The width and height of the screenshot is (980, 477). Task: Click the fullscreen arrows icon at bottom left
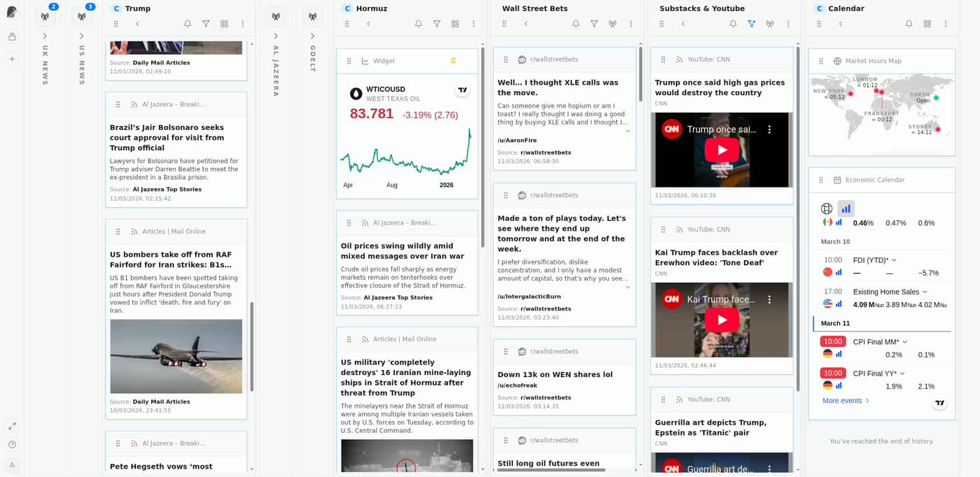(x=12, y=425)
